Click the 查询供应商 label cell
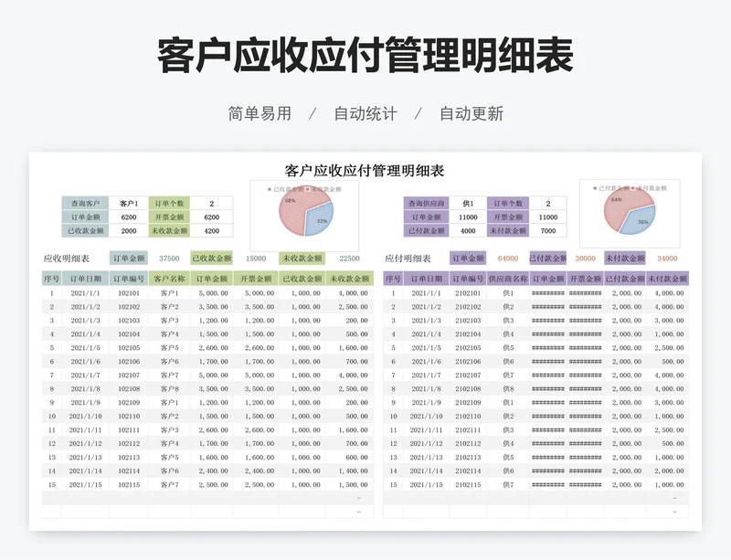The height and width of the screenshot is (560, 731). (x=426, y=204)
